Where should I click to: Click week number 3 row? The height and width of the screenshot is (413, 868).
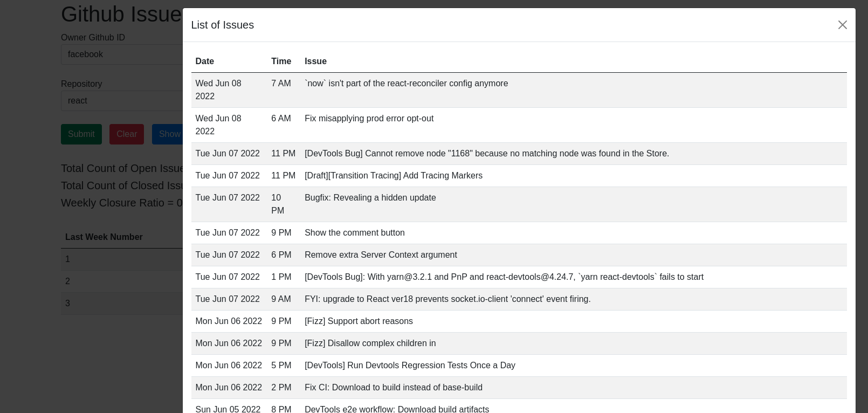coord(122,304)
